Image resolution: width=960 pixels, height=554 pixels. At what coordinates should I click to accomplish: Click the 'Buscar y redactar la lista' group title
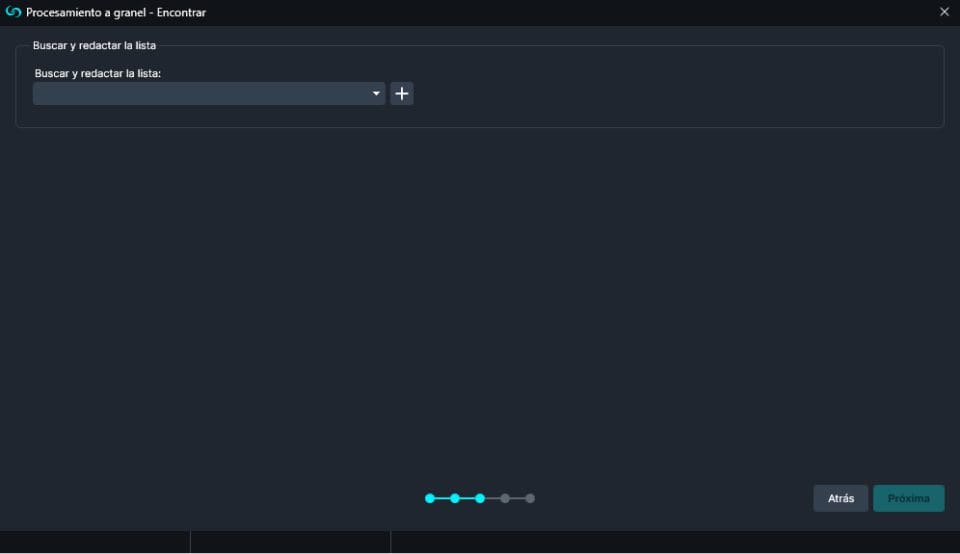[94, 45]
